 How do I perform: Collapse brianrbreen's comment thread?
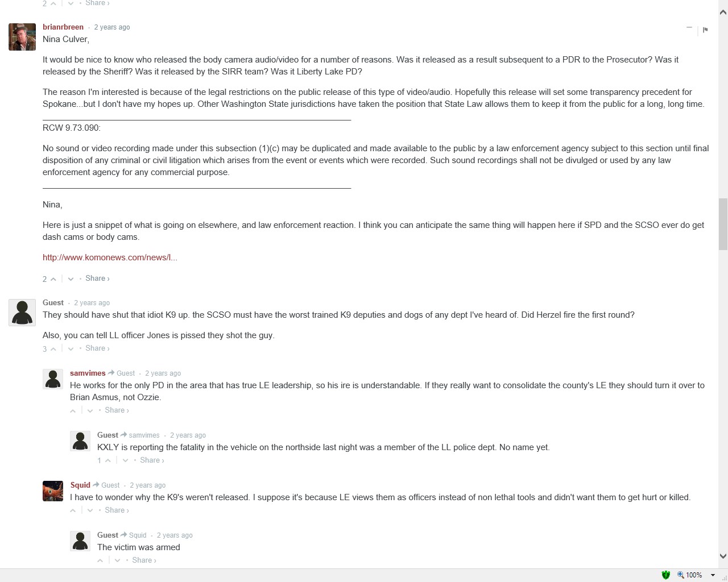click(x=689, y=27)
